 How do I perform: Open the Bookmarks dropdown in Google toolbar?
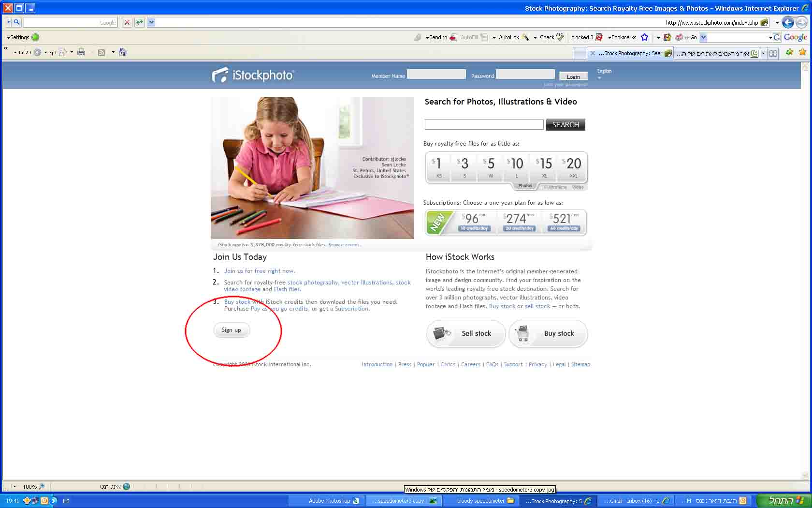pyautogui.click(x=622, y=37)
